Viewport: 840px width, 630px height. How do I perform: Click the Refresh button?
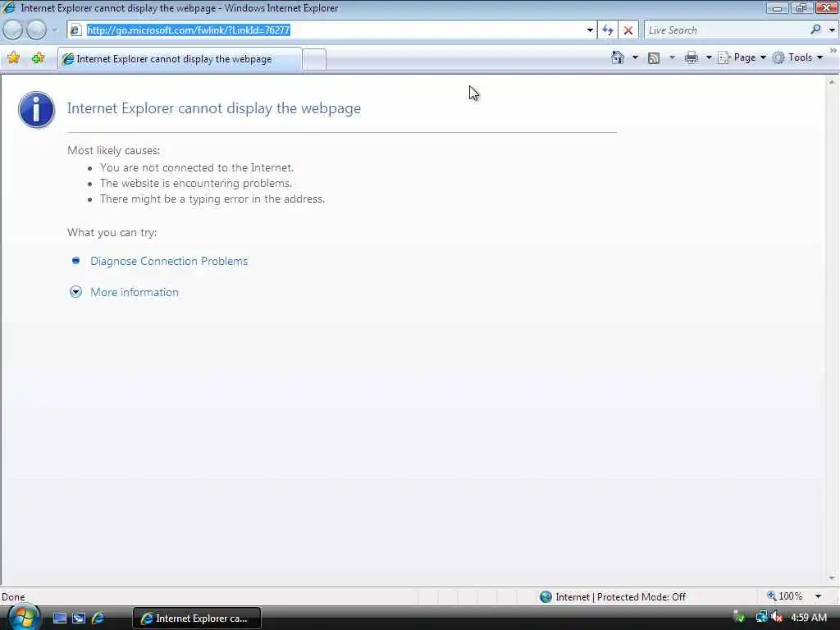(608, 30)
